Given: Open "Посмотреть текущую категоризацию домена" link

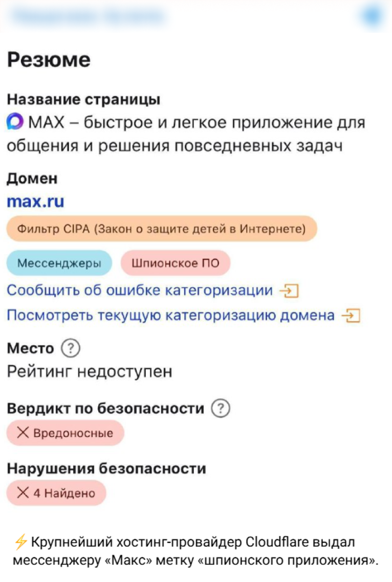Looking at the screenshot, I should coord(170,315).
